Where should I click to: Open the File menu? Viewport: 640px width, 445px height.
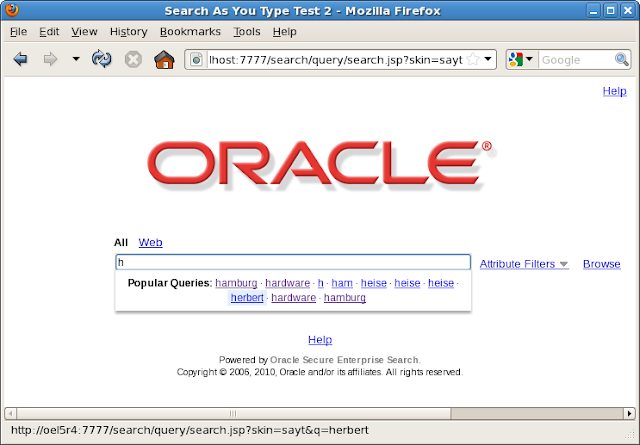coord(18,31)
